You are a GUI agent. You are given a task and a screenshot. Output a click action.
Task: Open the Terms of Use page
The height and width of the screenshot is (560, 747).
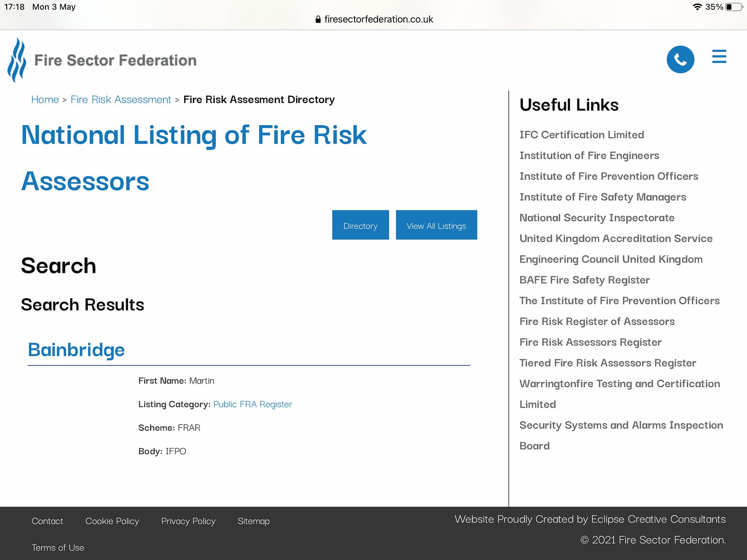point(58,548)
